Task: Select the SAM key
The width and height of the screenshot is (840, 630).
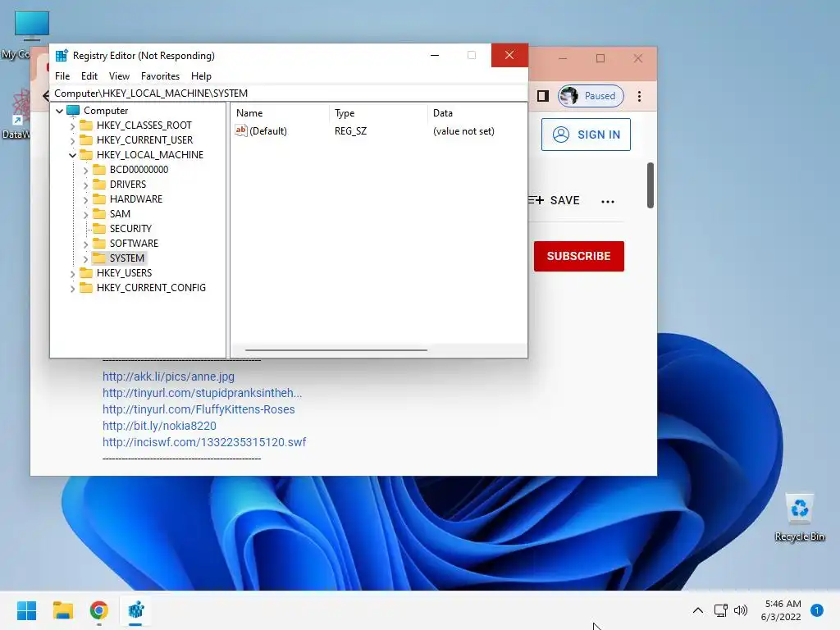Action: tap(120, 214)
